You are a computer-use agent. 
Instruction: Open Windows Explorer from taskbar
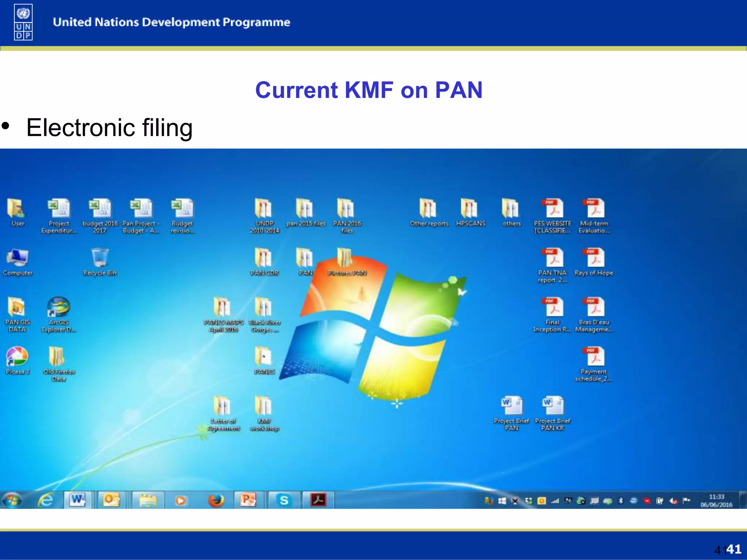pos(148,500)
